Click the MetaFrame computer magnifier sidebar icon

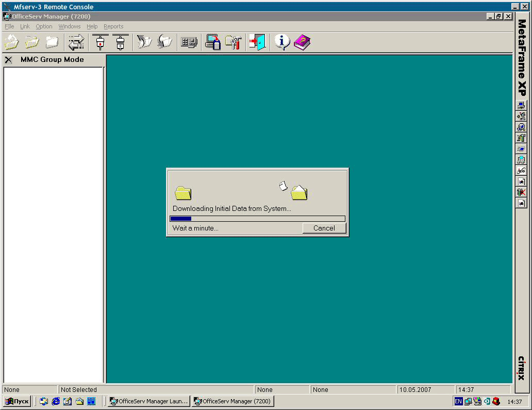coord(522,127)
